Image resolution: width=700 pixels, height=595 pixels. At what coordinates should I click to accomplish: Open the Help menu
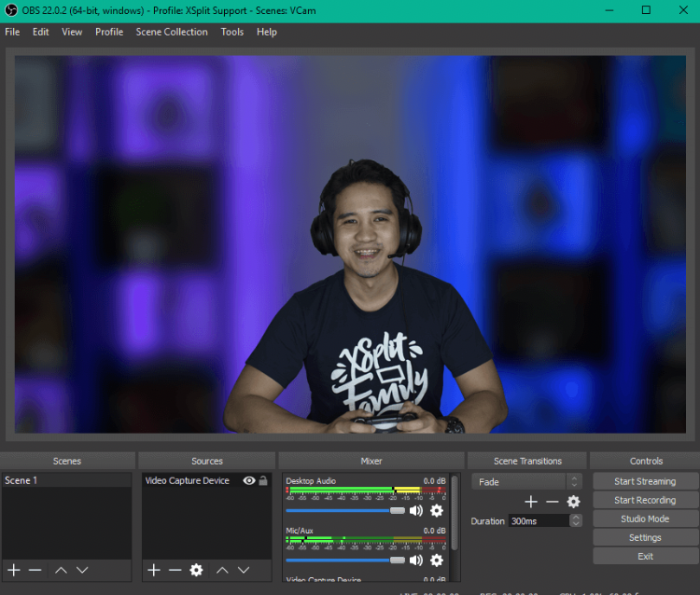pos(267,32)
